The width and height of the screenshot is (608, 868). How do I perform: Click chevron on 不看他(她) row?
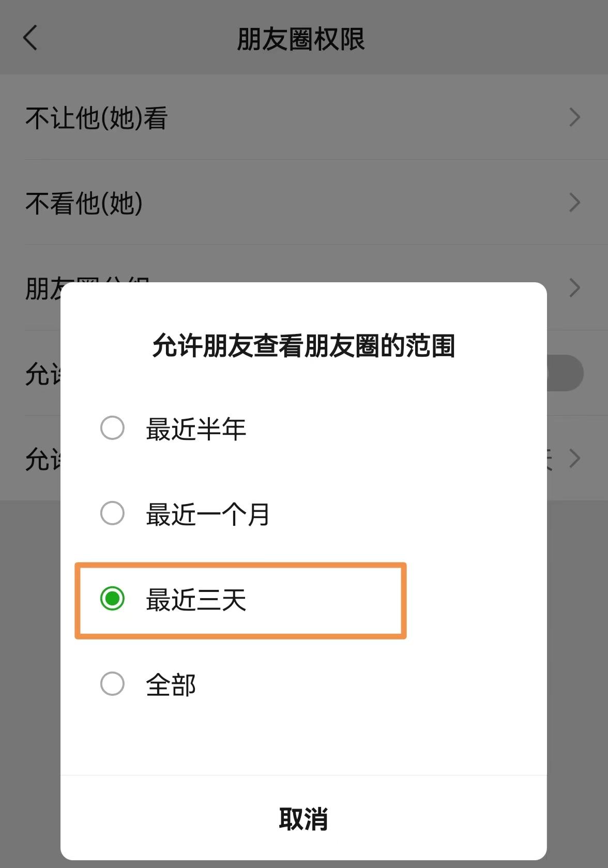pos(574,203)
